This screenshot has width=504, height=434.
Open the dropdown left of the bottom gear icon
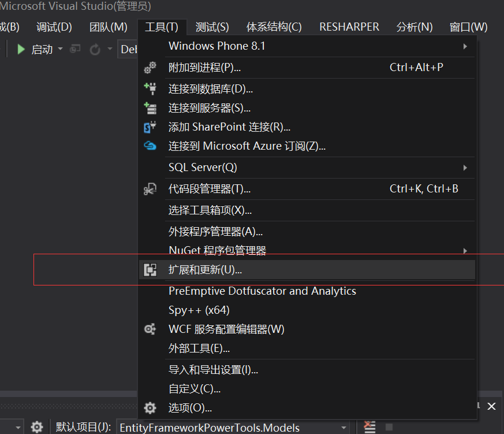[x=18, y=428]
